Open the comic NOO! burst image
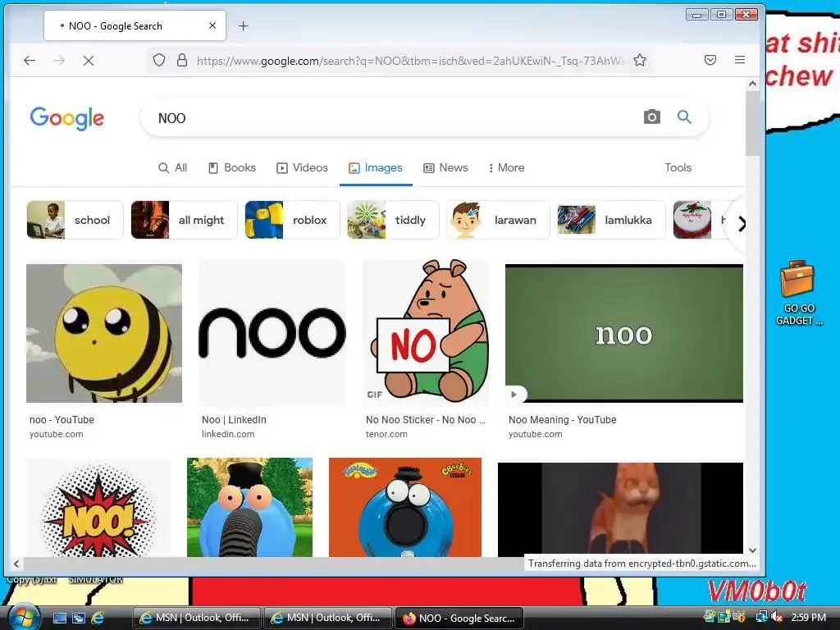Viewport: 840px width, 630px height. (x=98, y=508)
